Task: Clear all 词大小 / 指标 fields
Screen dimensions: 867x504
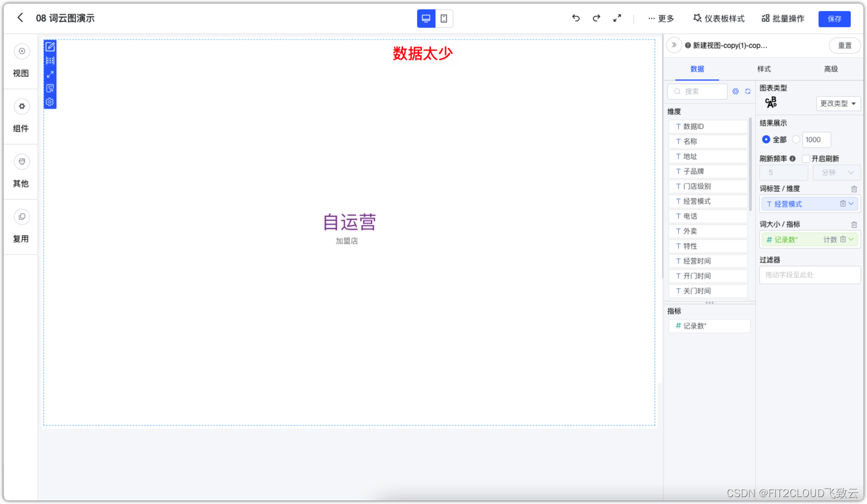Action: pos(854,225)
